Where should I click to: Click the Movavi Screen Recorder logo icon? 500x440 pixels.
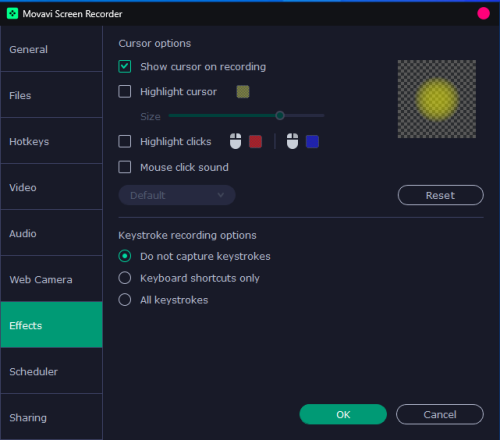pos(12,14)
